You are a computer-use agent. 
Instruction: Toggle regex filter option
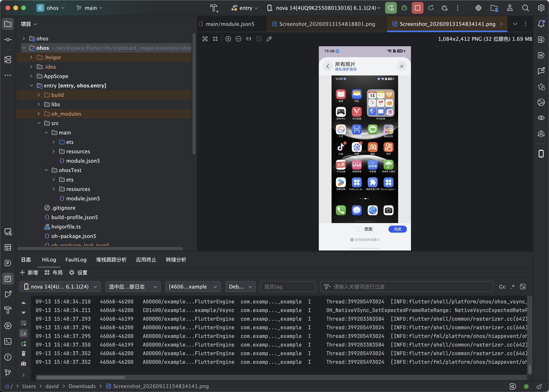(512, 287)
